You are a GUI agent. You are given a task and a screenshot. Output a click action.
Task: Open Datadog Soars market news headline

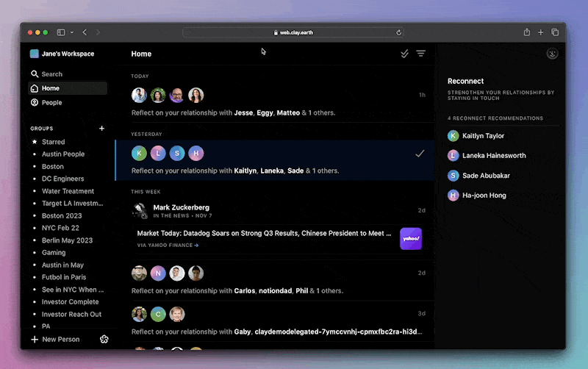click(264, 233)
